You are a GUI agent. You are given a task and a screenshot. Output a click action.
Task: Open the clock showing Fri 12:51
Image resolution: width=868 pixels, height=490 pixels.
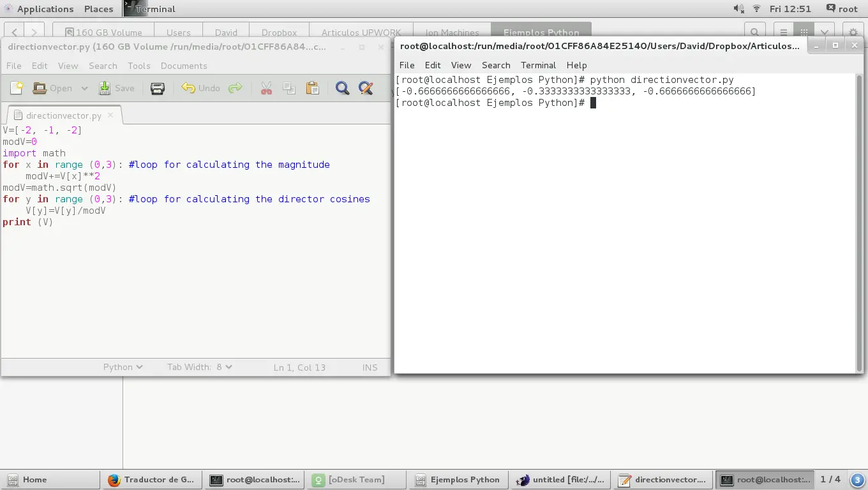pos(790,9)
